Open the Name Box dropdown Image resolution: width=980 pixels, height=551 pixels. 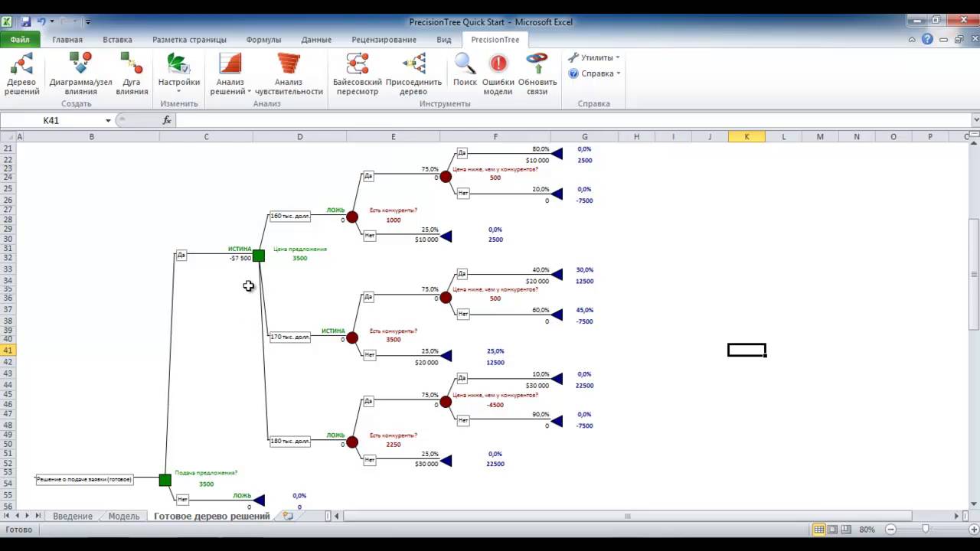108,120
